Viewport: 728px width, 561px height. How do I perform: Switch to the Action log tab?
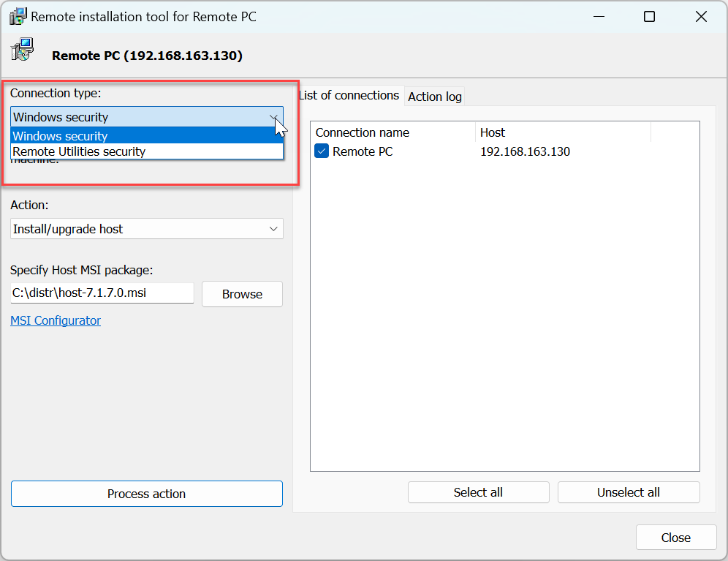pyautogui.click(x=434, y=97)
